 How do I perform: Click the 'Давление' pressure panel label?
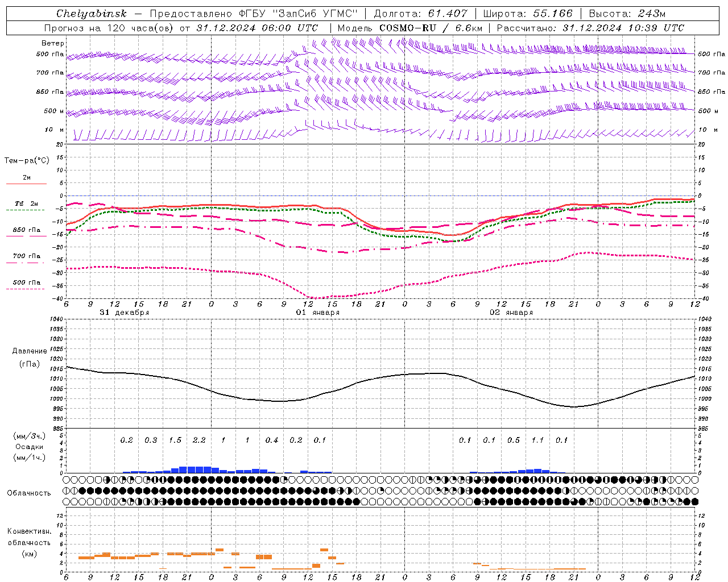click(x=30, y=351)
